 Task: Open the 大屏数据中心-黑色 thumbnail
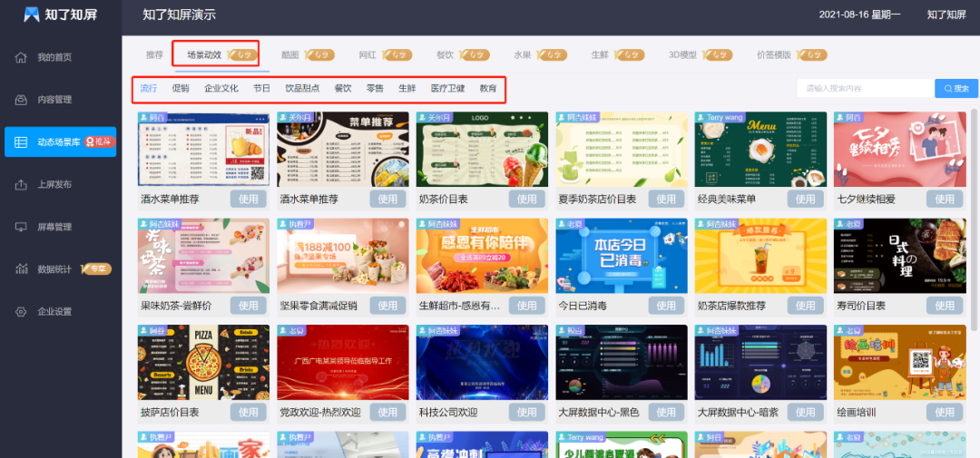(x=622, y=363)
